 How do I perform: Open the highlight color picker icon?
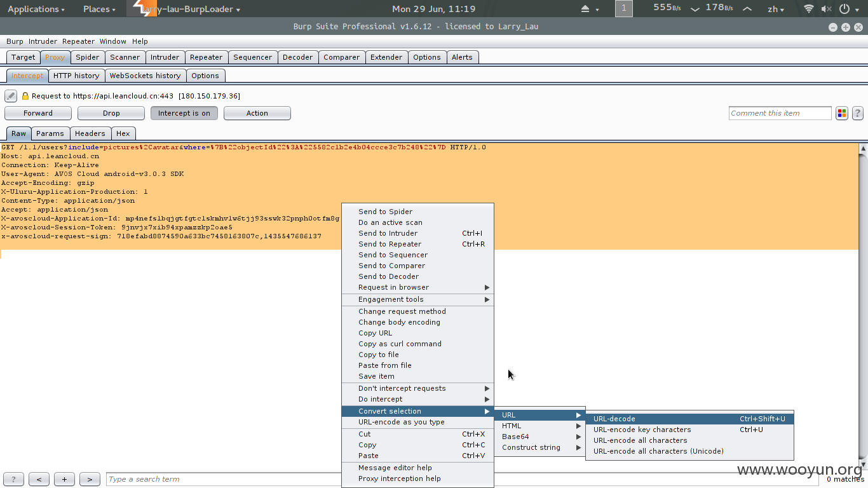842,113
